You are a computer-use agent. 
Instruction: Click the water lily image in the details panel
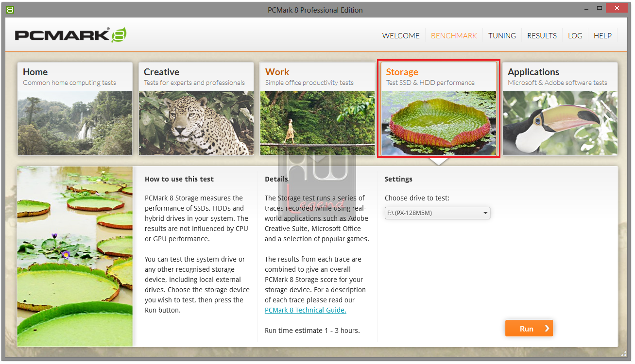pos(75,256)
